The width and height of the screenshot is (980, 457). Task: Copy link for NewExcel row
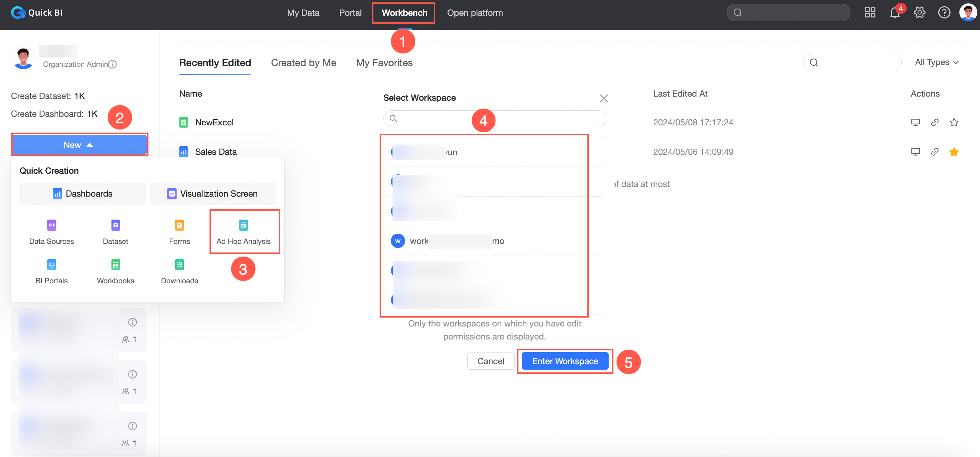934,122
